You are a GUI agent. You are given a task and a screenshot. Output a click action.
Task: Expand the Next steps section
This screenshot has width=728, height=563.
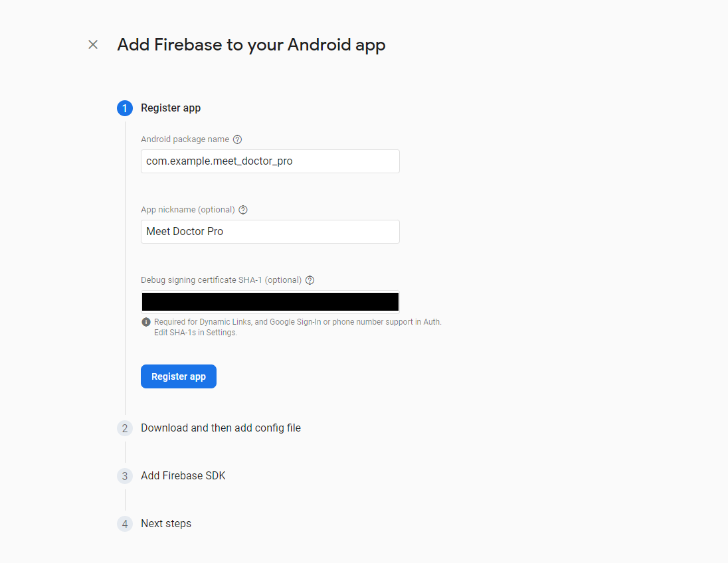pos(166,524)
